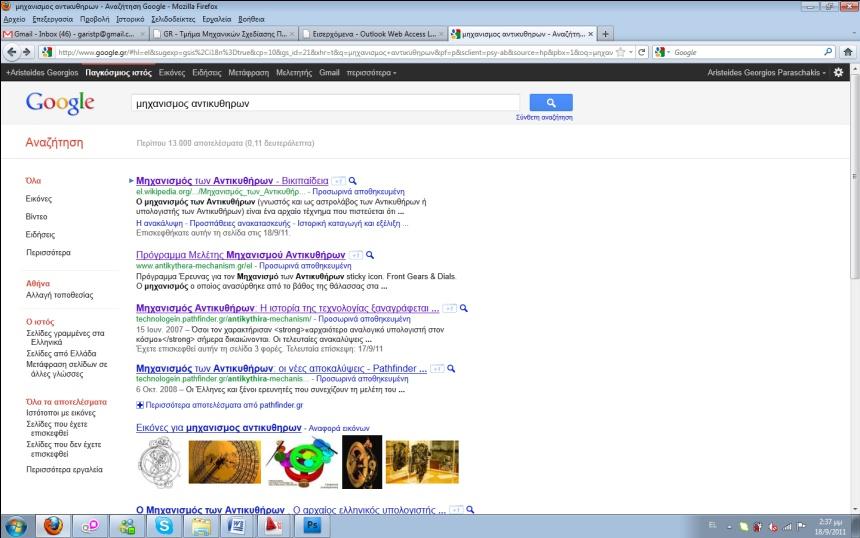Open green 3D model image thumbnail

pyautogui.click(x=302, y=461)
